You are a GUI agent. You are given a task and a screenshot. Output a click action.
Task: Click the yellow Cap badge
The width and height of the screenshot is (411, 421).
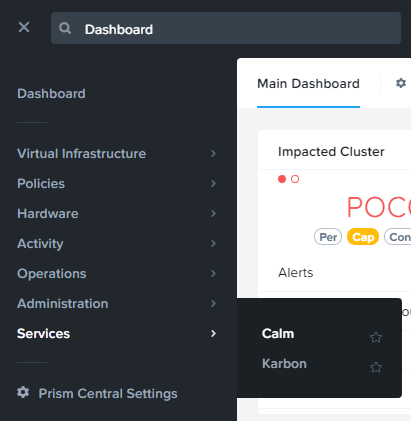pyautogui.click(x=363, y=237)
